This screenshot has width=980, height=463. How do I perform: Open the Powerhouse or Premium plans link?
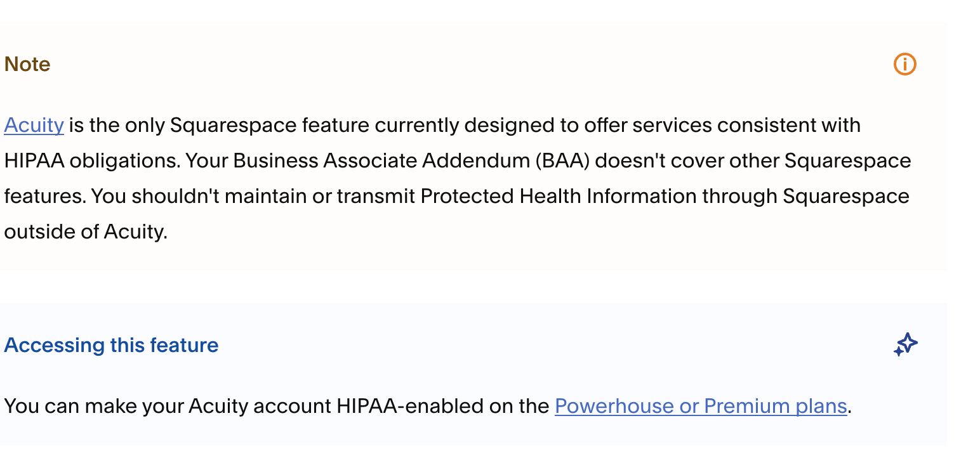pyautogui.click(x=701, y=406)
